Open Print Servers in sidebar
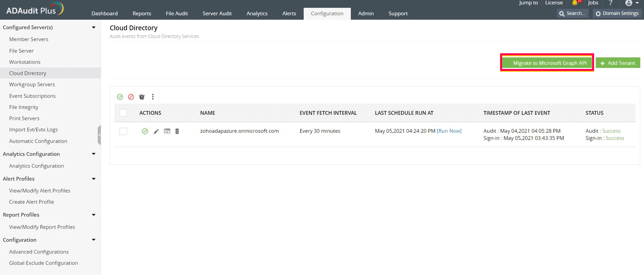The height and width of the screenshot is (275, 644). [24, 118]
